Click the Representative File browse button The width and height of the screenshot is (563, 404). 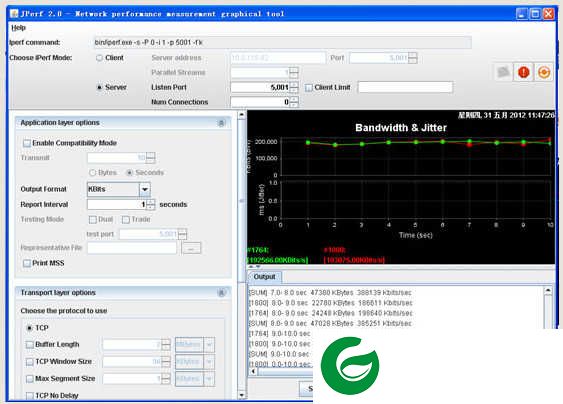pyautogui.click(x=191, y=248)
